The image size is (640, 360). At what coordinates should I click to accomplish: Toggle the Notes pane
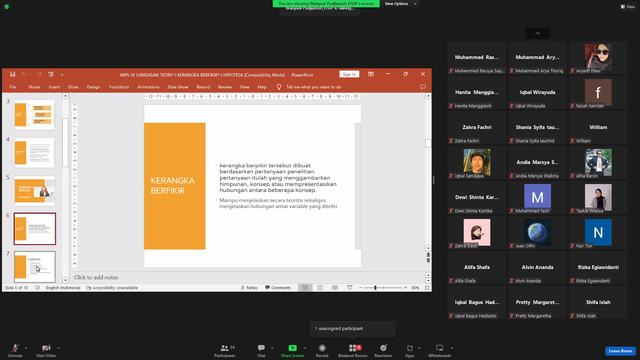[249, 288]
